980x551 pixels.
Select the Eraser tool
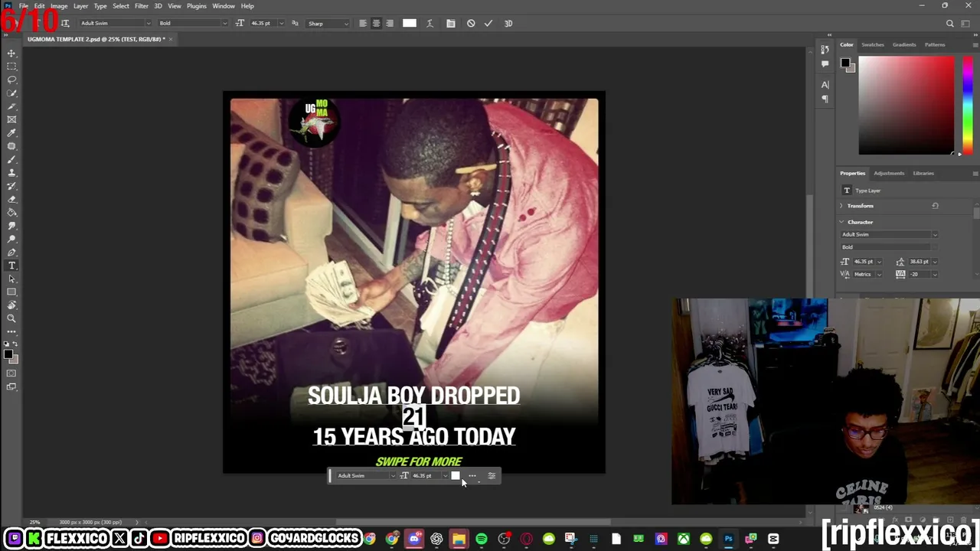pos(11,199)
